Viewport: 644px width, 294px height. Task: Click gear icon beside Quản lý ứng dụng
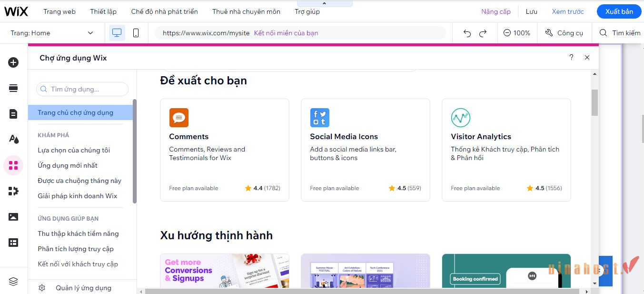pos(42,288)
